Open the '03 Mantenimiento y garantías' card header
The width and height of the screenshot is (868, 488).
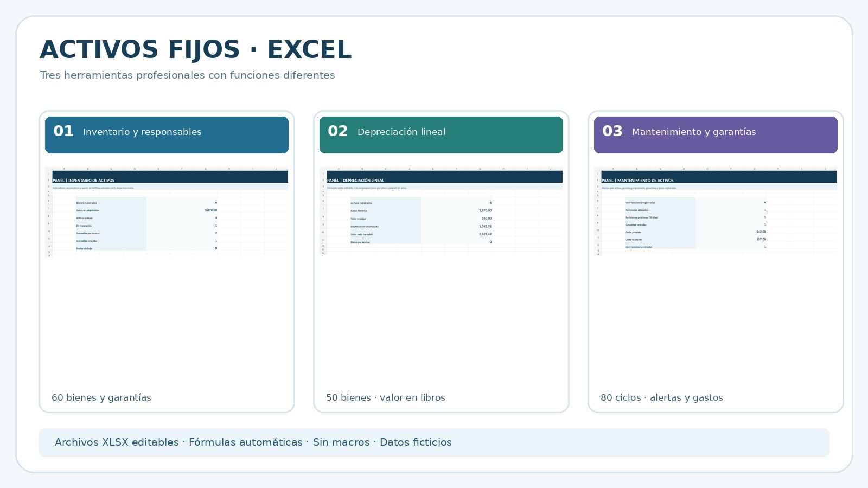(716, 135)
